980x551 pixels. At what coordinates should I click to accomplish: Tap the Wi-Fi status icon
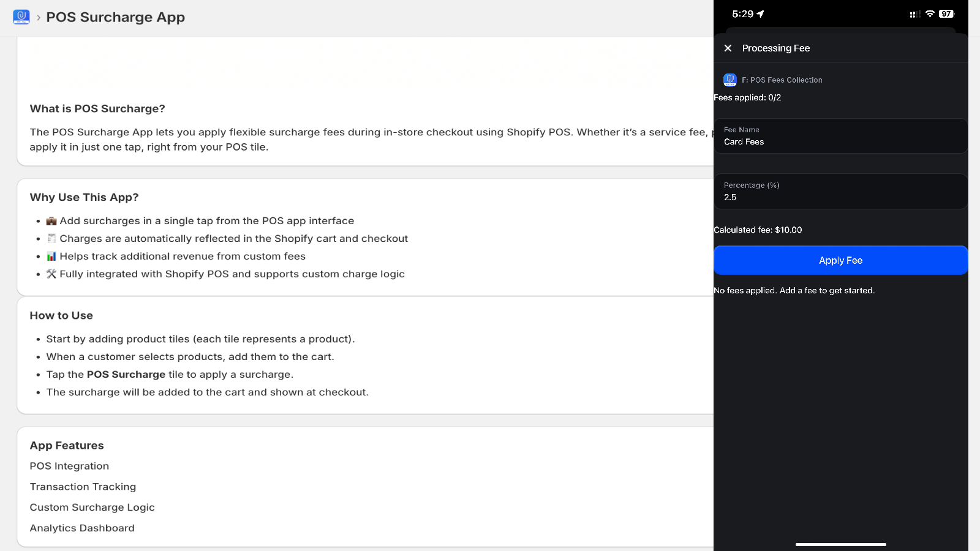pyautogui.click(x=930, y=14)
